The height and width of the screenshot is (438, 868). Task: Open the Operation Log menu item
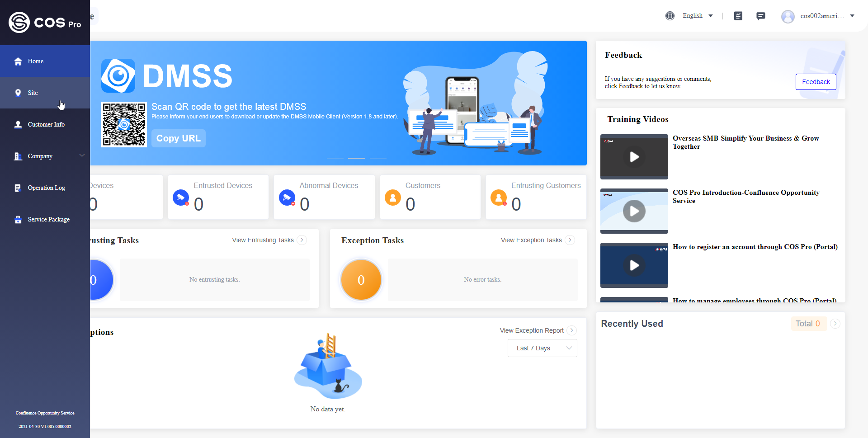(45, 188)
